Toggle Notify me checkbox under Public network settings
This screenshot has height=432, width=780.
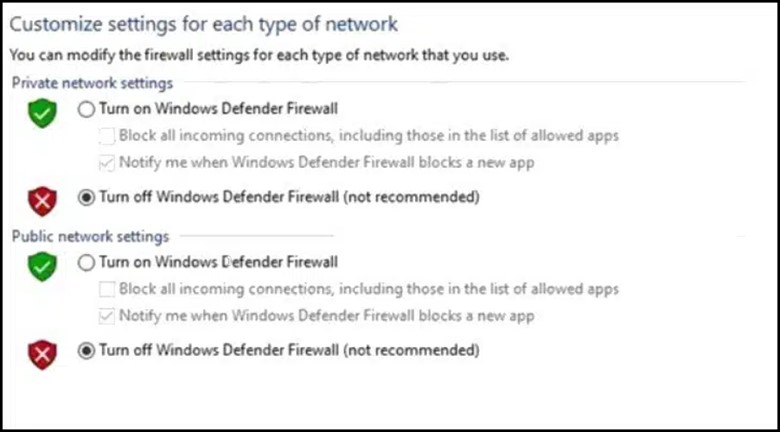[107, 315]
